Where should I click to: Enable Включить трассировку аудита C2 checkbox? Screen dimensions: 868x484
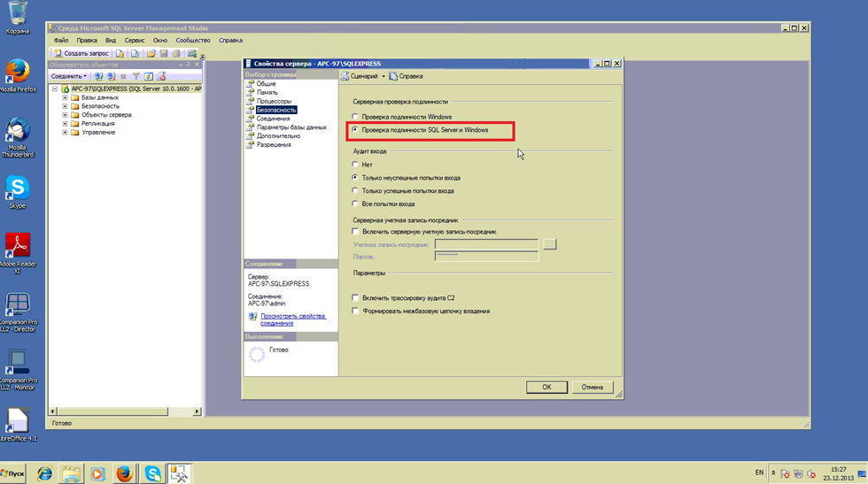[x=356, y=298]
